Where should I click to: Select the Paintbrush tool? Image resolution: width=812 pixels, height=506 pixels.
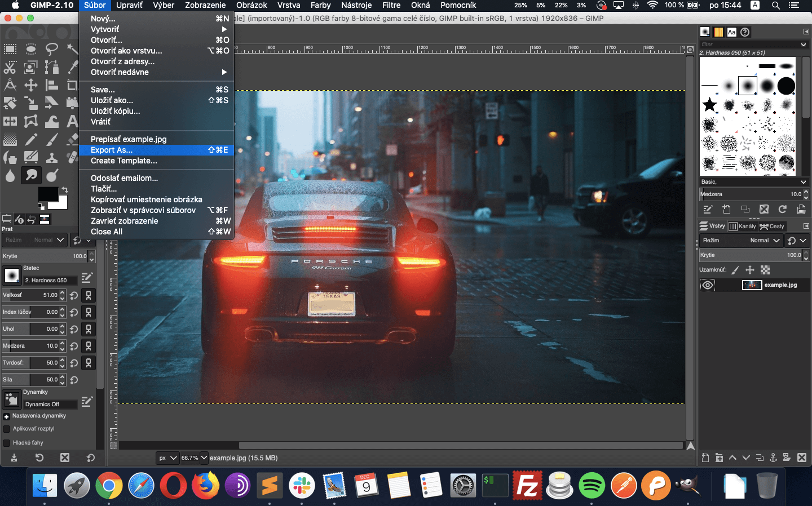[52, 139]
